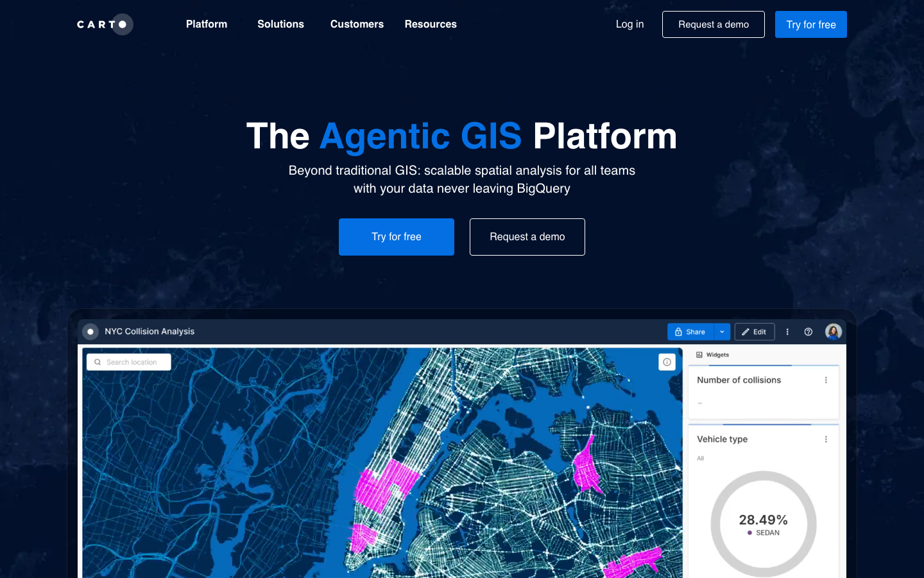Expand the Resources menu
The image size is (924, 578).
point(431,24)
